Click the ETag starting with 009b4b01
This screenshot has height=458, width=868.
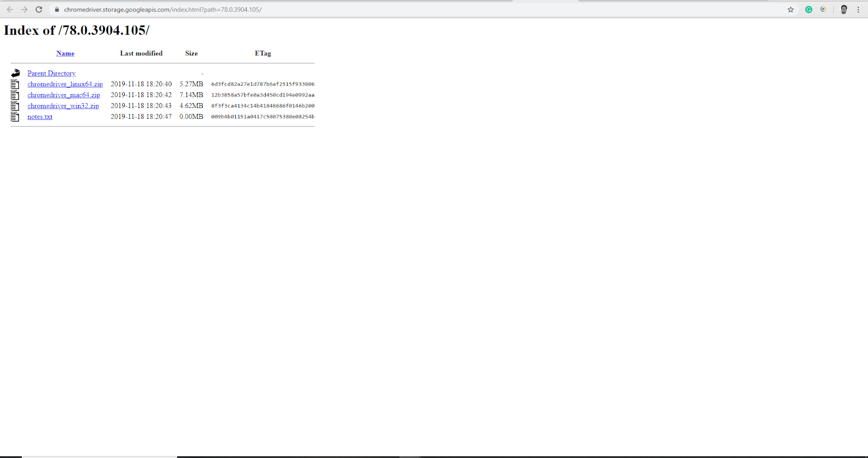coord(263,117)
